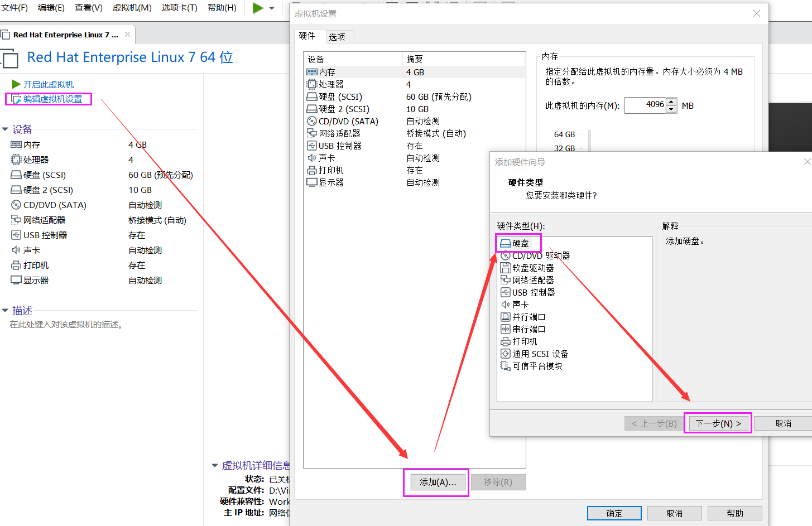
Task: Click 声卡 speaker icon in main window list
Action: click(x=16, y=250)
